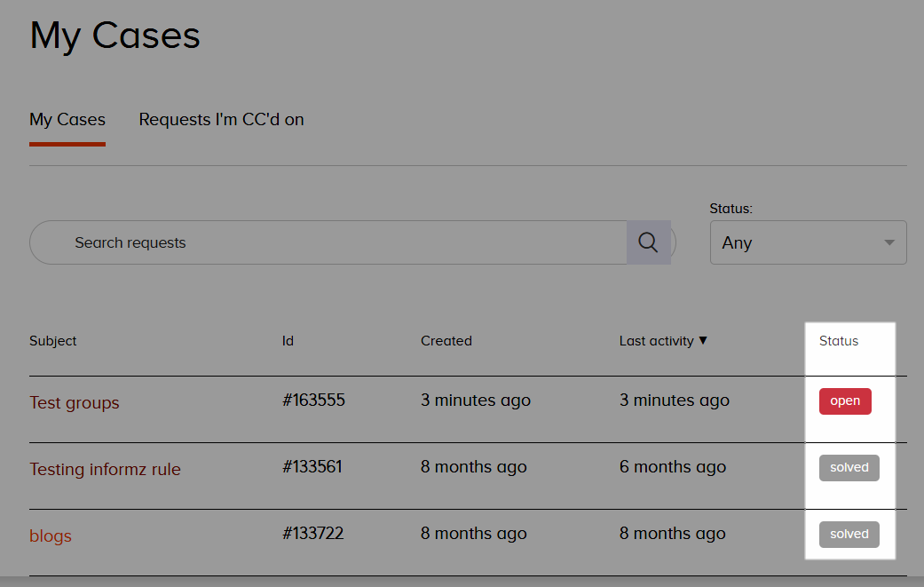Open the Requests I'm CC'd on tab
The width and height of the screenshot is (924, 587).
pyautogui.click(x=222, y=120)
